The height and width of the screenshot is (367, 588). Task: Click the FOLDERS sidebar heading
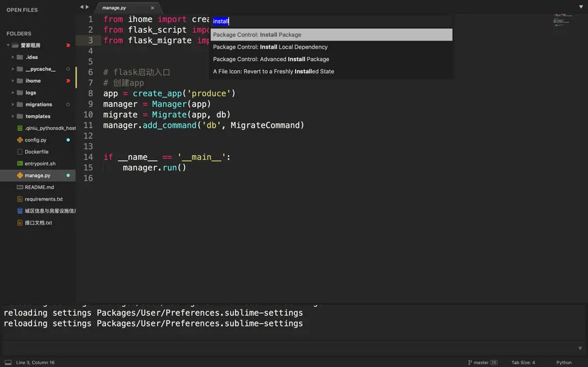pyautogui.click(x=19, y=34)
